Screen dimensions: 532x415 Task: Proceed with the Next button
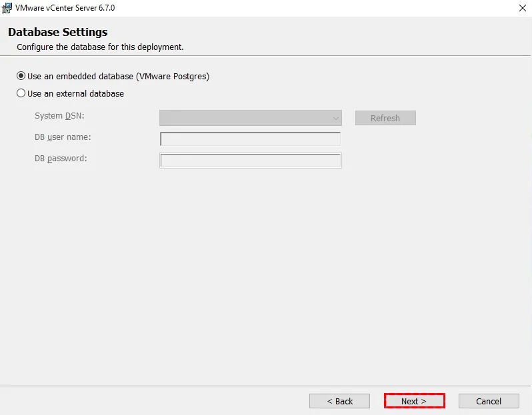(414, 401)
